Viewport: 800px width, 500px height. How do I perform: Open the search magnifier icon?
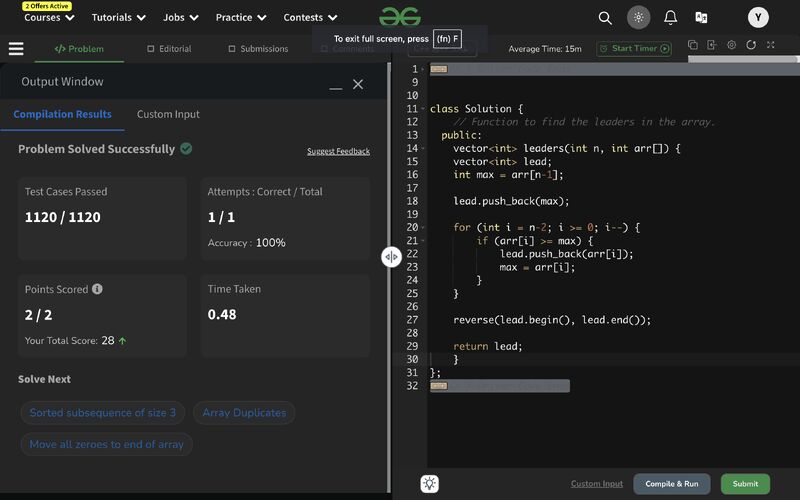tap(605, 18)
